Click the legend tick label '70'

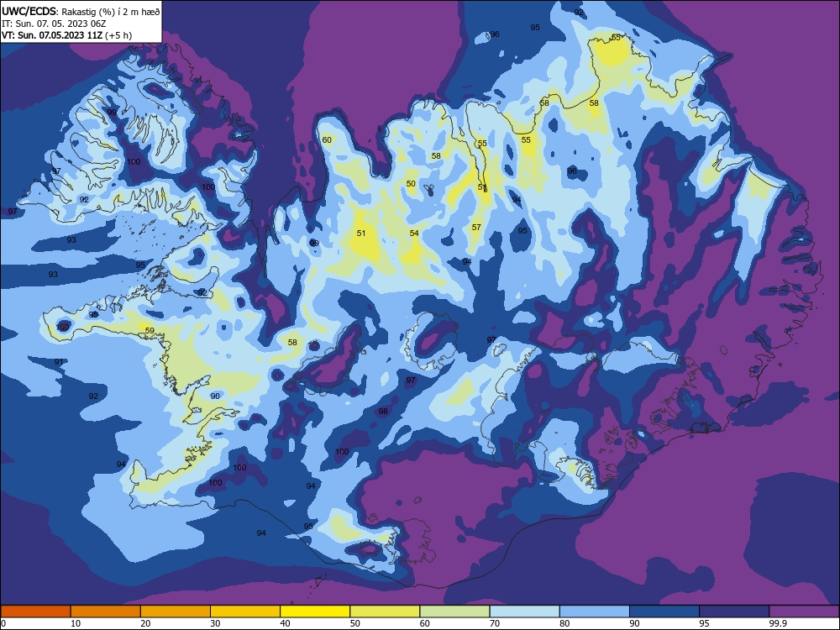[495, 623]
